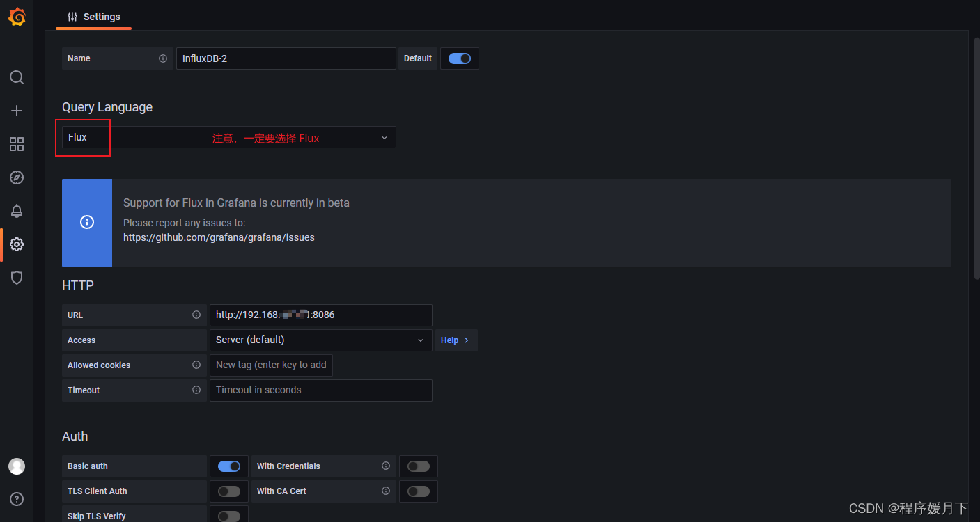980x522 pixels.
Task: Click the blue info icon in Flux beta notice
Action: 87,223
